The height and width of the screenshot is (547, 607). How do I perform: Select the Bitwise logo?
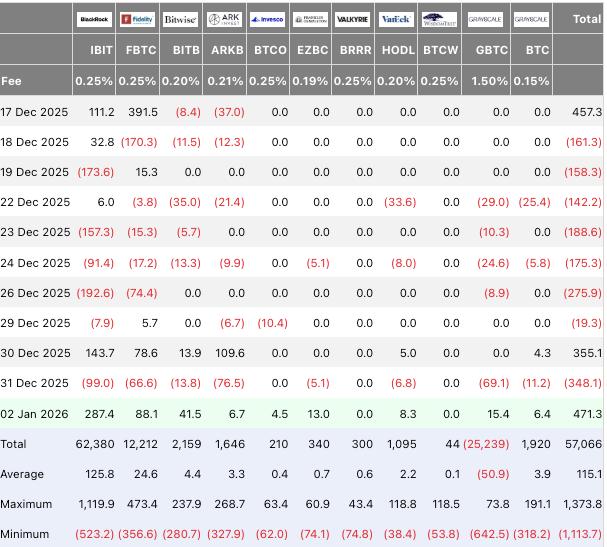(180, 19)
